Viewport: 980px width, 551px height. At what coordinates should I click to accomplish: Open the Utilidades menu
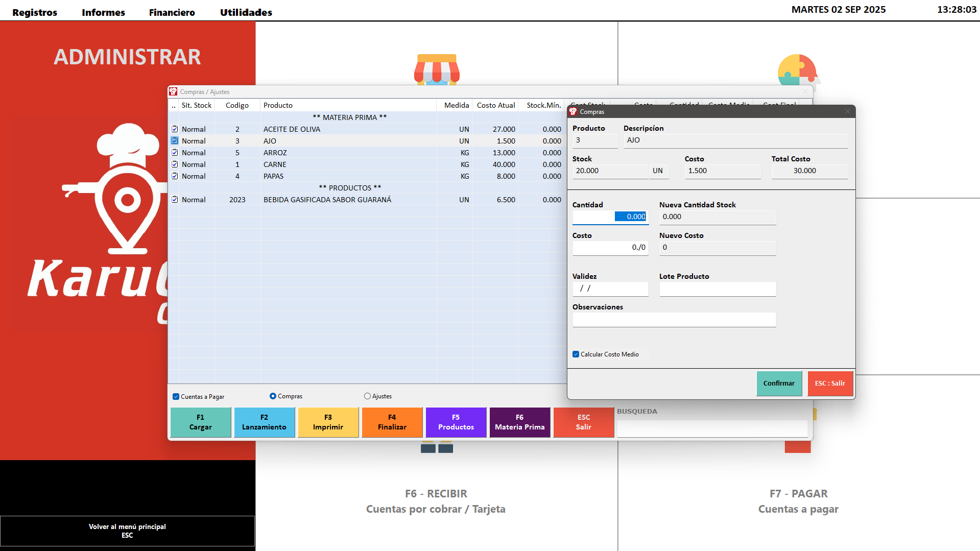(246, 12)
